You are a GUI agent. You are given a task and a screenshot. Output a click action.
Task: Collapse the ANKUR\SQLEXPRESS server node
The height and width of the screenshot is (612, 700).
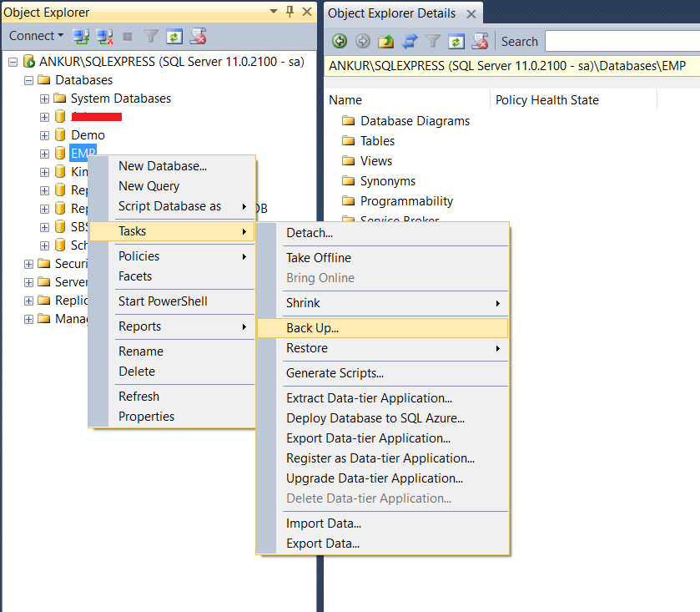click(13, 62)
